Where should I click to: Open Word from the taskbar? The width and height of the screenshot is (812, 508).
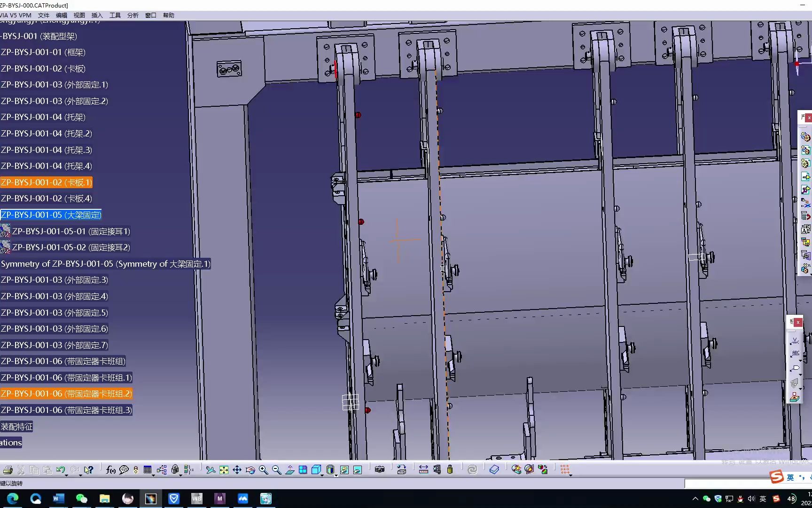tap(59, 499)
